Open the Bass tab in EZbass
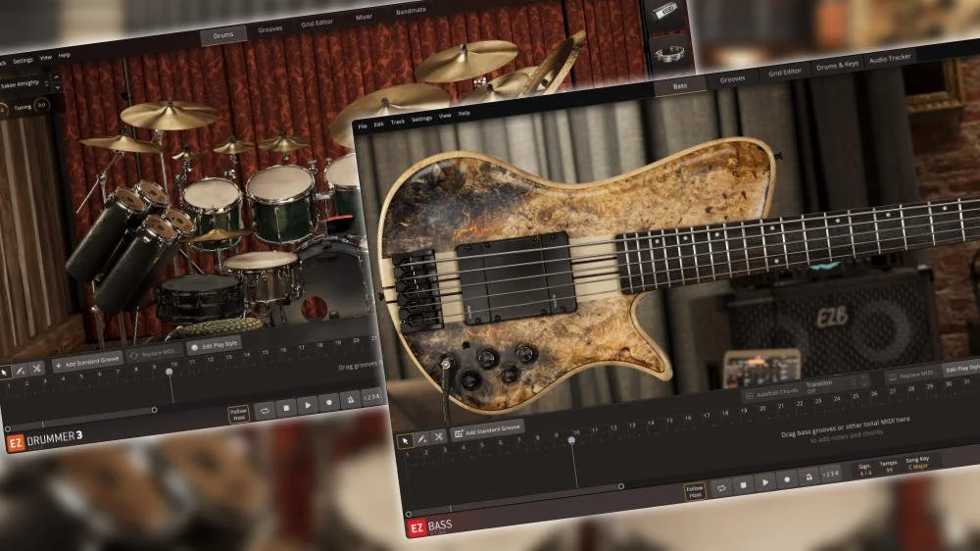980x551 pixels. 680,86
